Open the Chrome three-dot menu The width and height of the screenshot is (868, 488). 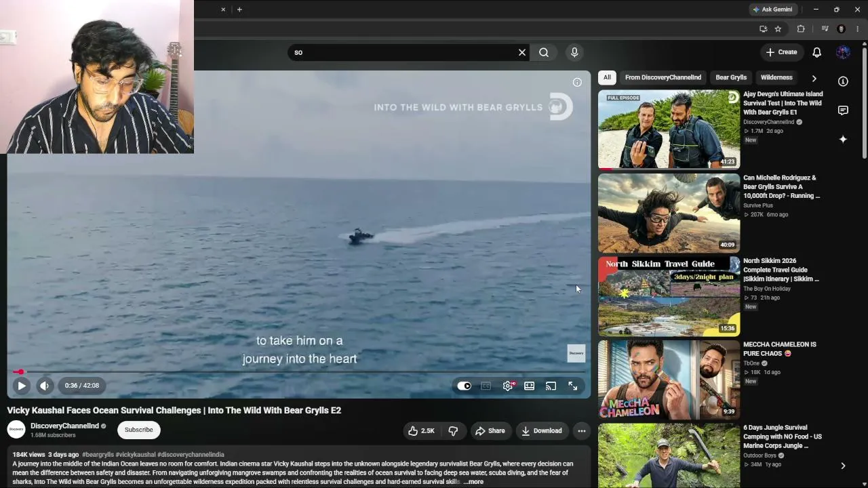pos(857,29)
